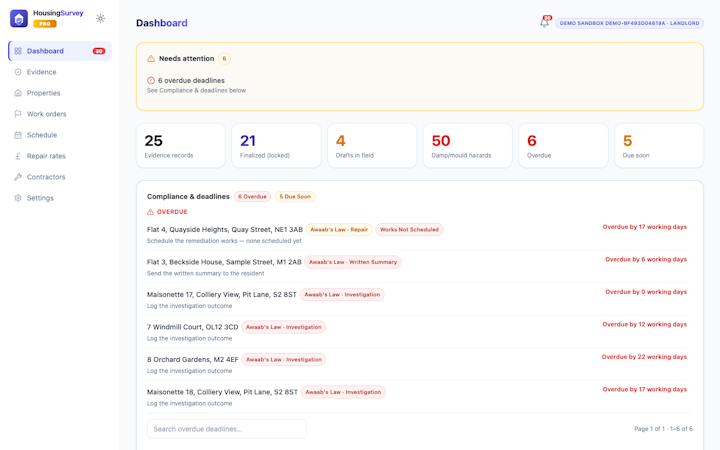Open the 5 Due soon card
Viewport: 720px width, 450px height.
click(659, 146)
